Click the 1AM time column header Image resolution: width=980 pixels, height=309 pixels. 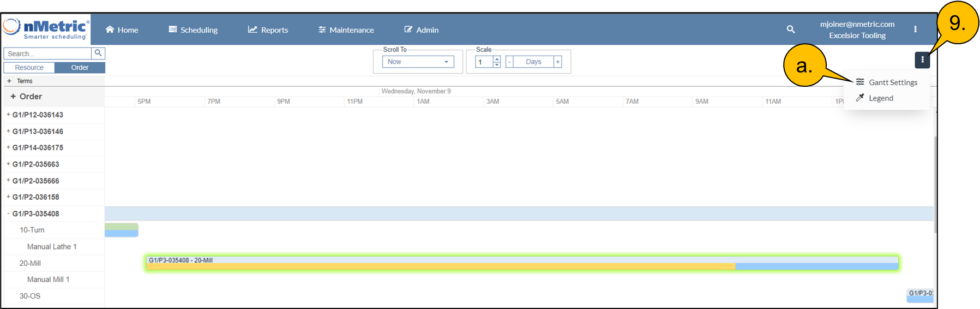click(x=423, y=102)
